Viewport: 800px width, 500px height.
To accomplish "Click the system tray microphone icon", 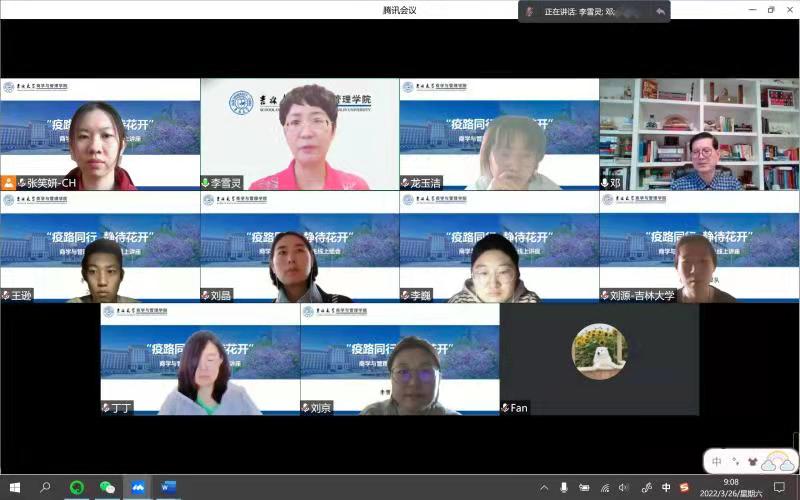I will click(564, 487).
